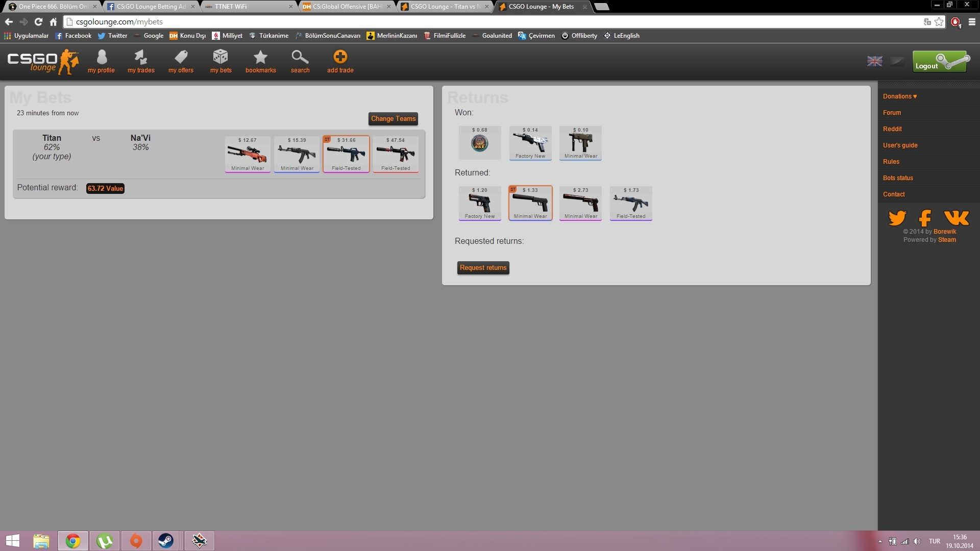Bookmark this page with the star
Screen dimensions: 980x551
click(939, 22)
